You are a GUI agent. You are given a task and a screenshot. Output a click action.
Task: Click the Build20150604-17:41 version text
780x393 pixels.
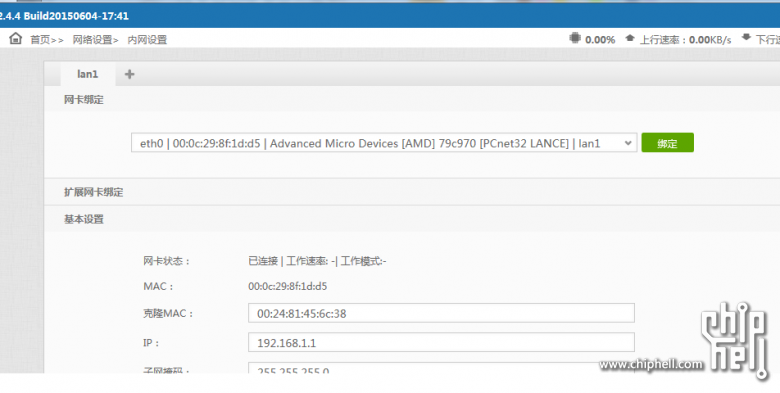(76, 16)
